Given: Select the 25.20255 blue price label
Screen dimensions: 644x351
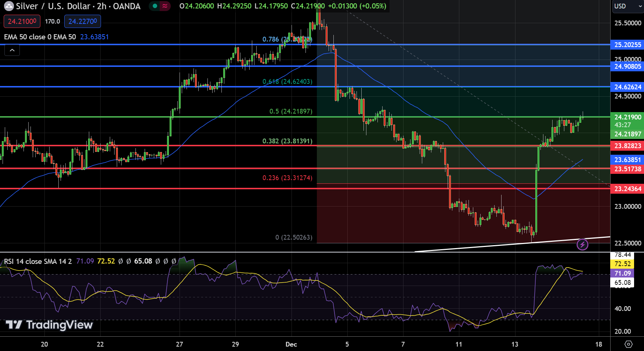Looking at the screenshot, I should pyautogui.click(x=627, y=45).
